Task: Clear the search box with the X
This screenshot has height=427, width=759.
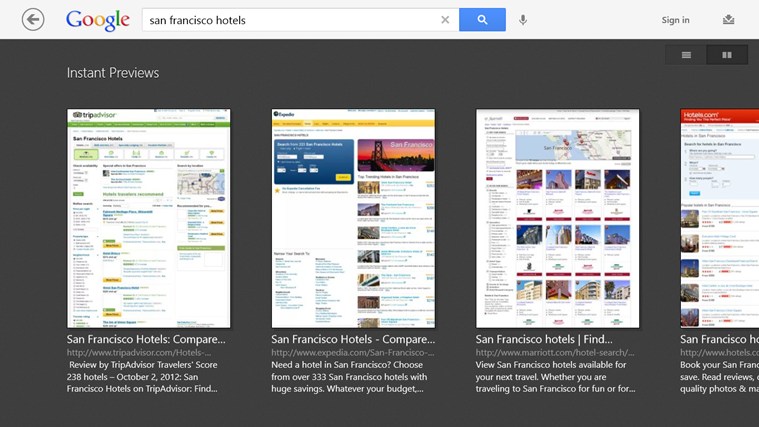Action: point(445,20)
